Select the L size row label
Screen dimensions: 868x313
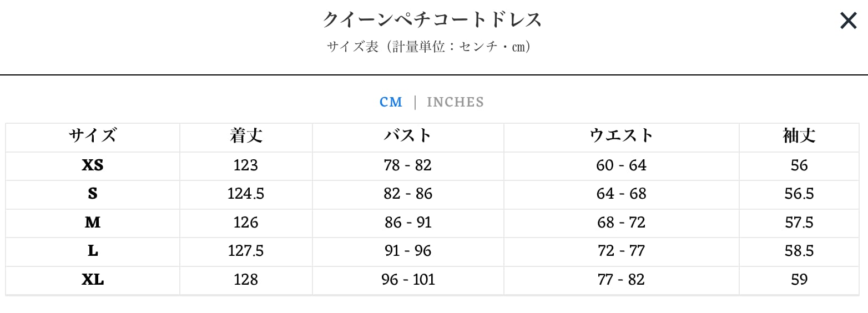click(x=93, y=251)
